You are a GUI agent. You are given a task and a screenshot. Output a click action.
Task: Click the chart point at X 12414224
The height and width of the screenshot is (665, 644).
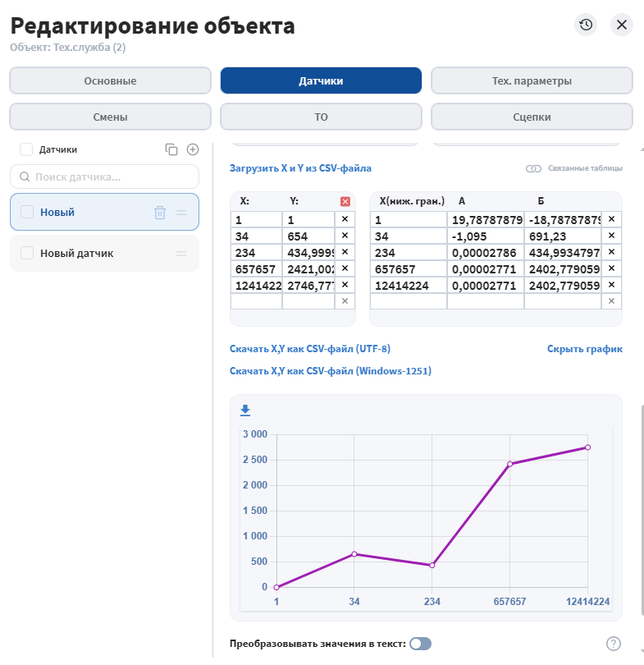[587, 447]
